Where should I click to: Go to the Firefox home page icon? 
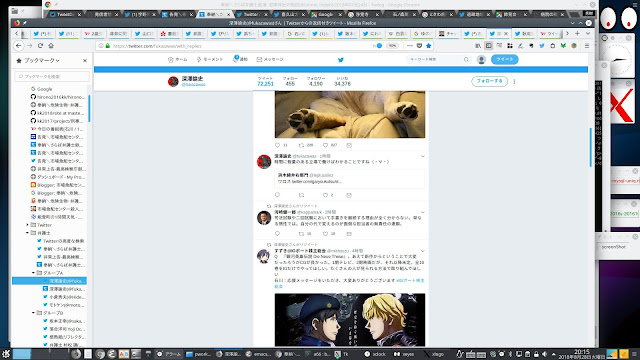click(x=51, y=46)
